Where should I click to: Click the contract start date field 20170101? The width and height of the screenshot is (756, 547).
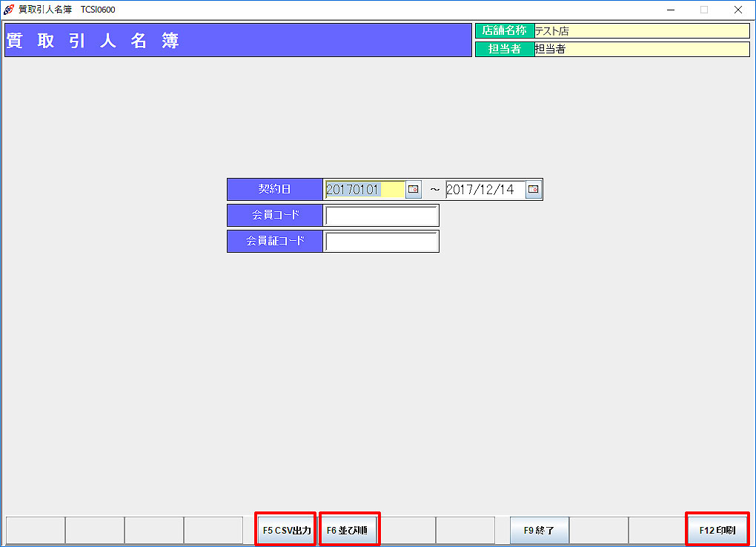[x=365, y=190]
